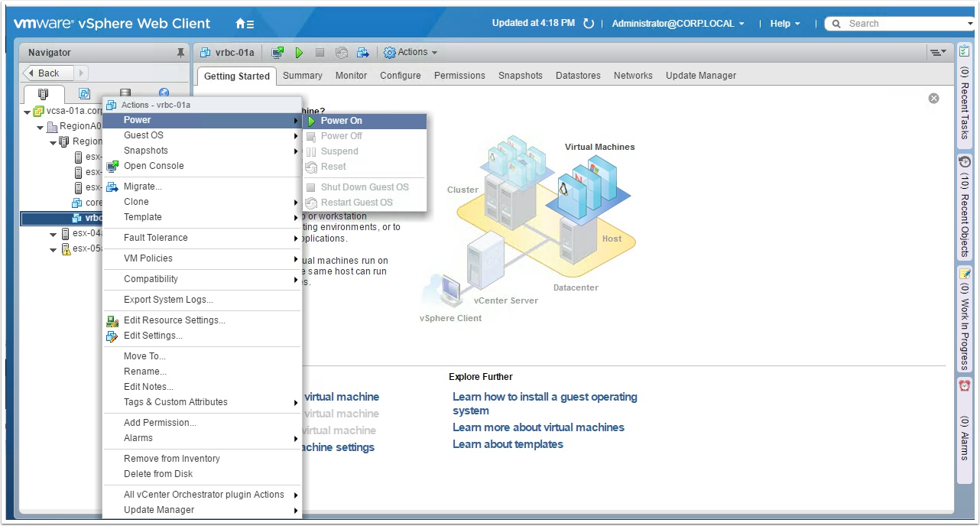980x526 pixels.
Task: Close the Getting Started help panel
Action: [933, 99]
